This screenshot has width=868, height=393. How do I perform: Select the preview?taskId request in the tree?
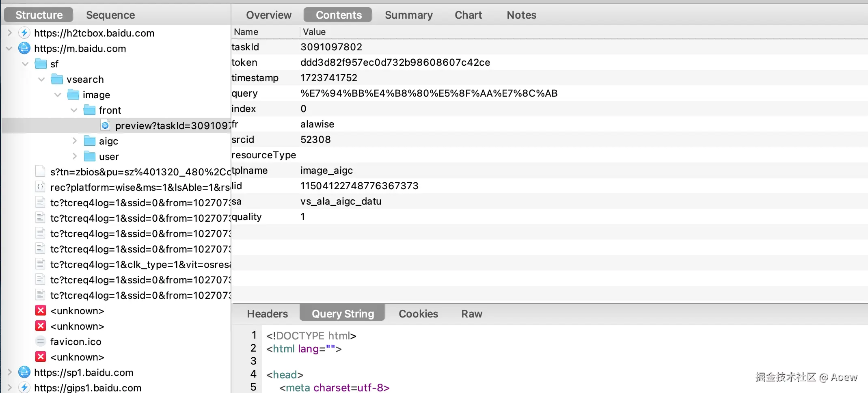[116, 125]
